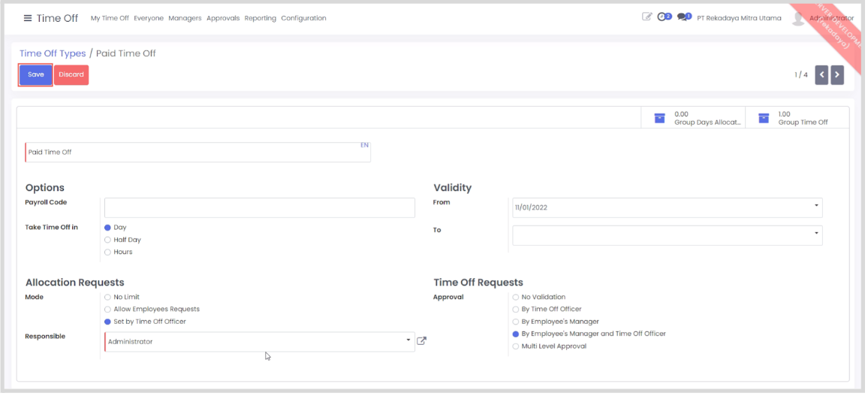The height and width of the screenshot is (396, 868).
Task: Save the time off type
Action: (x=36, y=74)
